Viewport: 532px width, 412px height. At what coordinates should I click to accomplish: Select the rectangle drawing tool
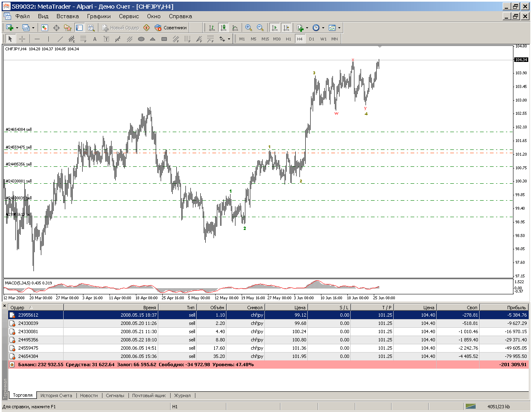[164, 39]
